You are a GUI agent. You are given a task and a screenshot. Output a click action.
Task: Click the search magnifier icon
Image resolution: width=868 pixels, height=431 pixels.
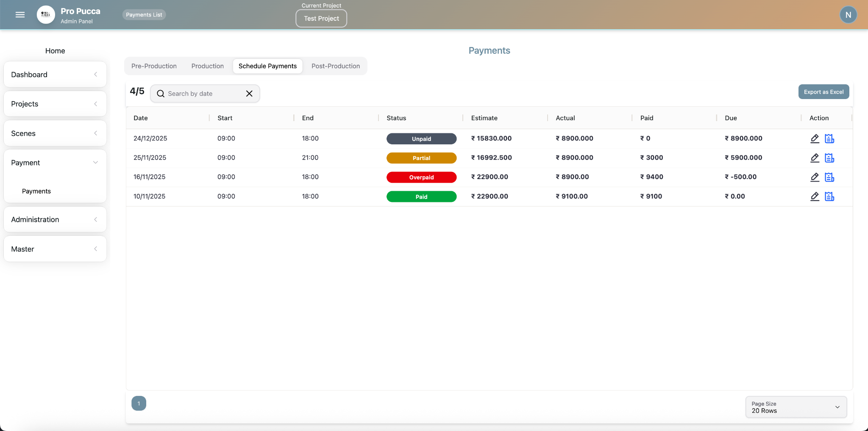pyautogui.click(x=161, y=94)
